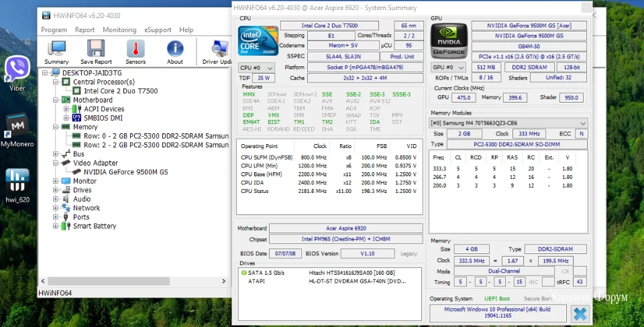Open the Samsung memory module dropdown
Screen dimensions: 644x327
coord(508,123)
